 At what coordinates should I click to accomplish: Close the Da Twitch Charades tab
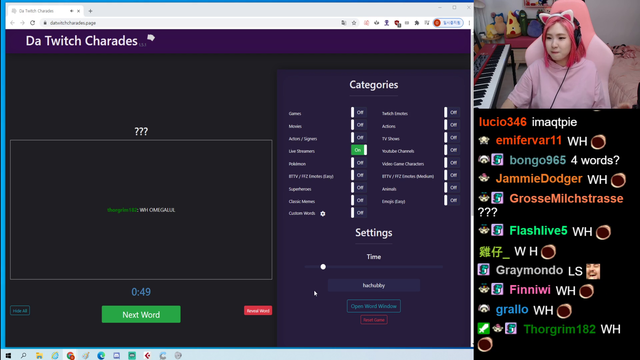click(x=78, y=11)
